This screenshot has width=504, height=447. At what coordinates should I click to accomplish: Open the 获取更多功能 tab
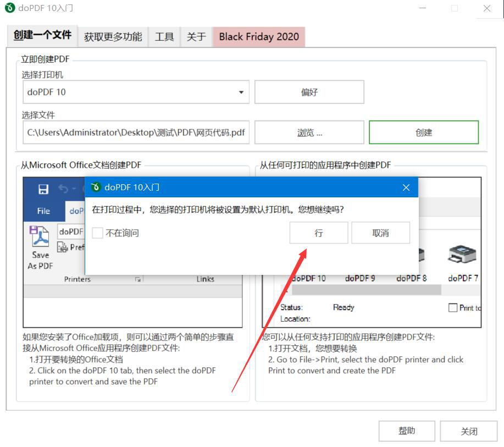pos(113,37)
